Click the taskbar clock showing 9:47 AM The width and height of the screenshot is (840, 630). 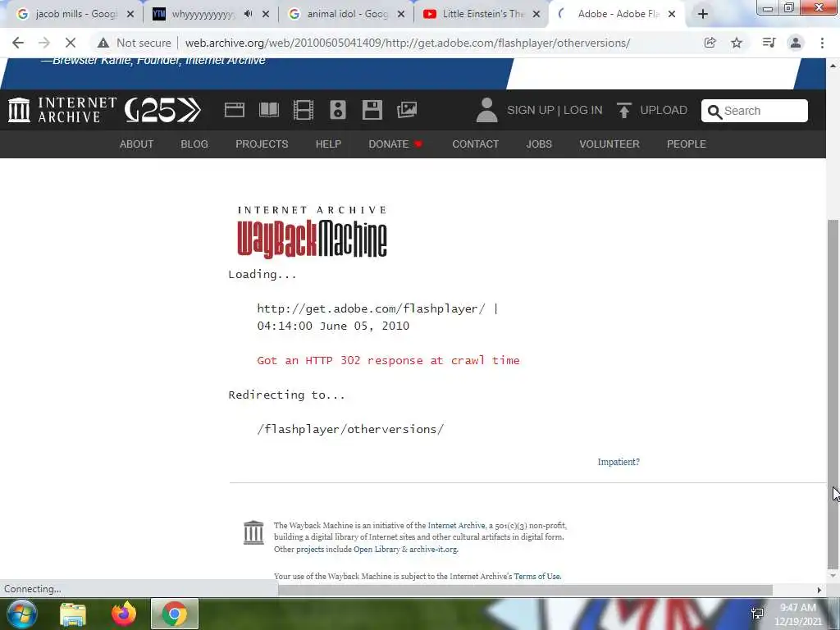coord(797,614)
